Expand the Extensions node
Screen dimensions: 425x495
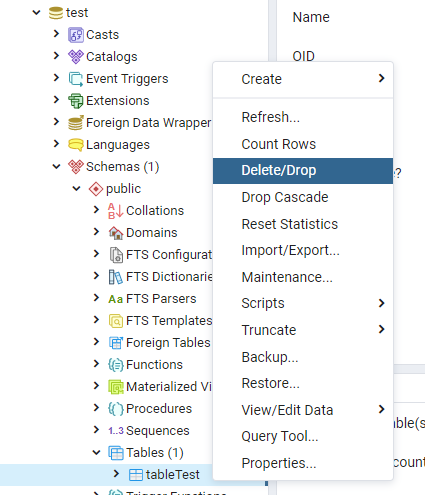tap(56, 100)
